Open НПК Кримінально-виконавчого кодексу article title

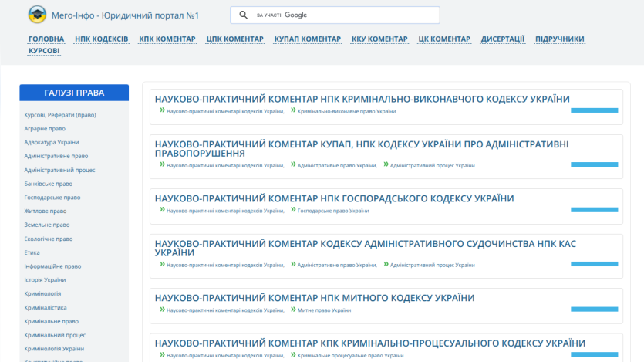tap(362, 99)
